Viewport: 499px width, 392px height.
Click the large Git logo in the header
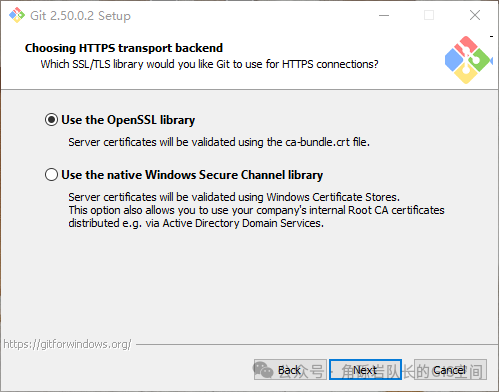point(468,60)
